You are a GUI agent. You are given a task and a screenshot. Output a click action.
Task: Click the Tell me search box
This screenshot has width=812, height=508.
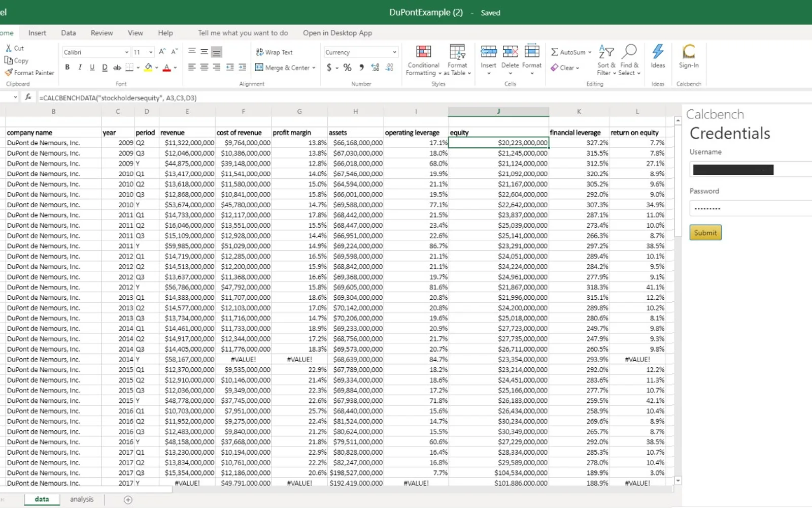243,33
